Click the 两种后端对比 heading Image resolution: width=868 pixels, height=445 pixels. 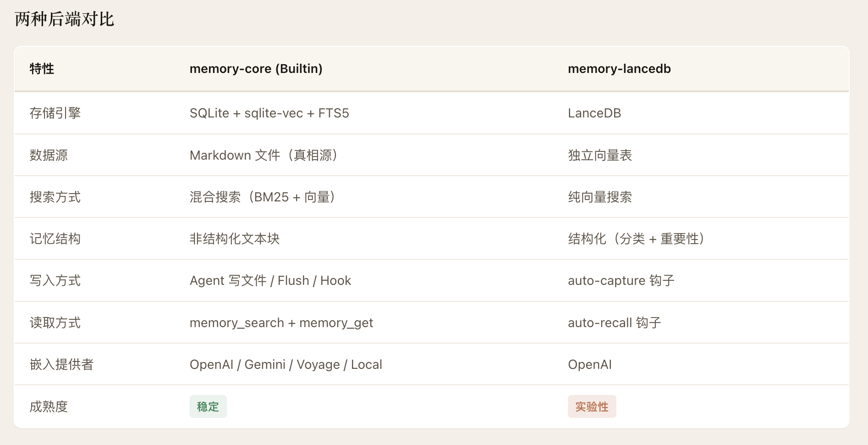click(64, 19)
